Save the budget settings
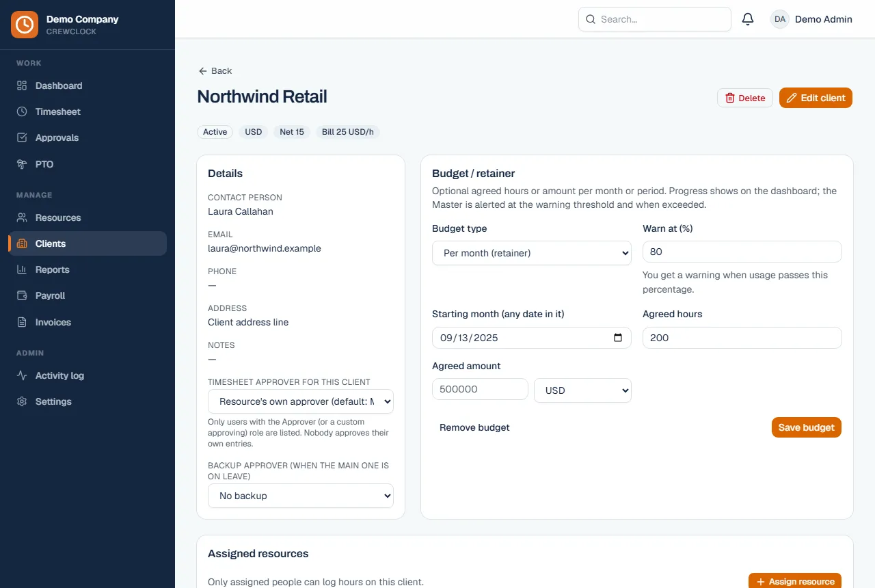The image size is (875, 588). pyautogui.click(x=807, y=427)
